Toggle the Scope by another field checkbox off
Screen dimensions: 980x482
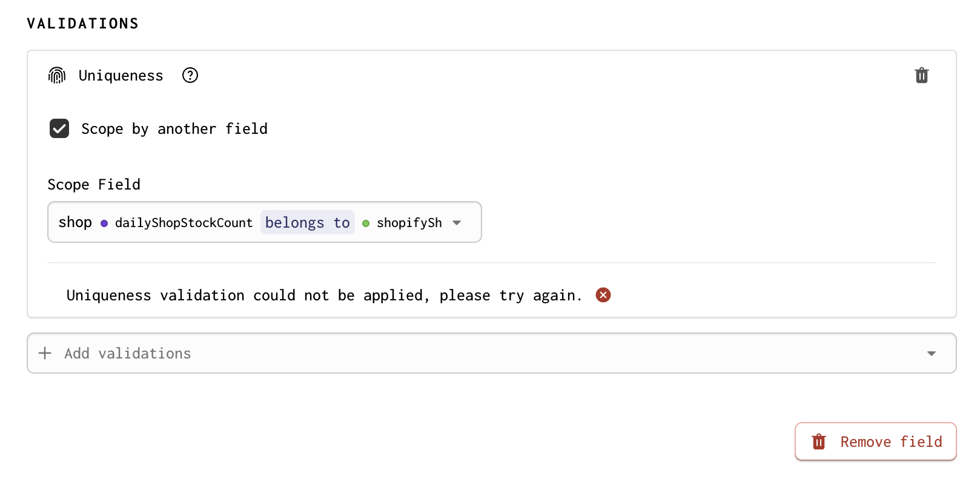(59, 128)
